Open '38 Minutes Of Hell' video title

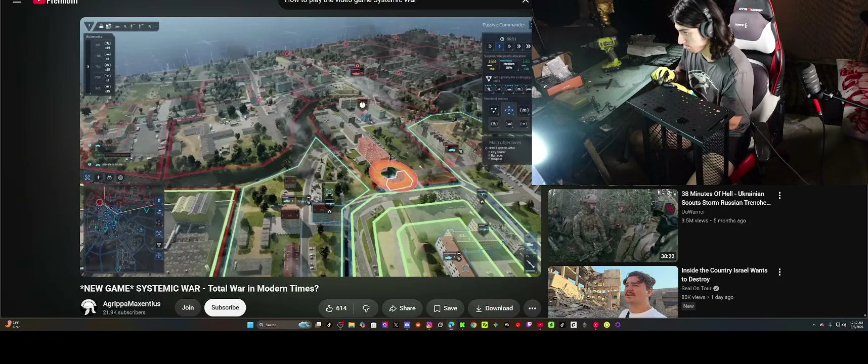point(726,198)
